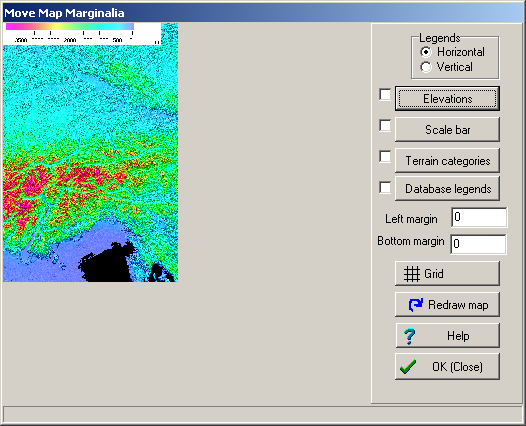Toggle the Database legends checkbox
526x426 pixels.
point(385,188)
